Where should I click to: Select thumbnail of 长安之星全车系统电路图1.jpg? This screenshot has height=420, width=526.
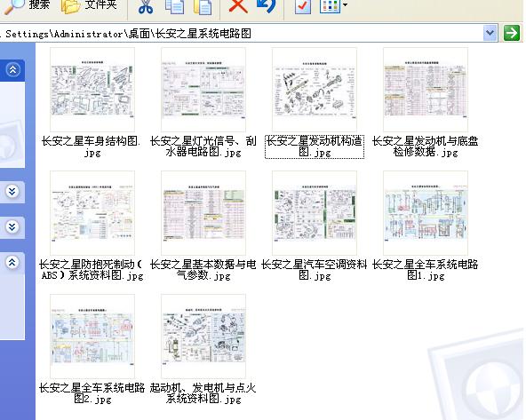tap(426, 213)
